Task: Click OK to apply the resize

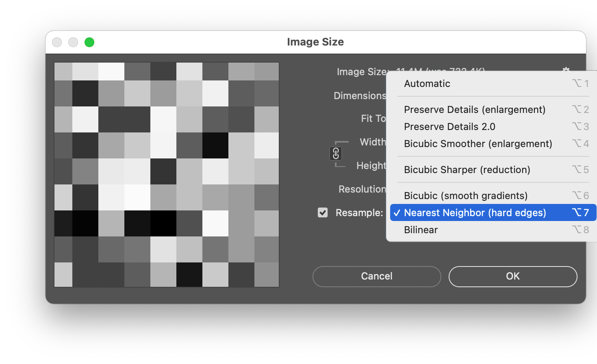Action: [x=512, y=276]
